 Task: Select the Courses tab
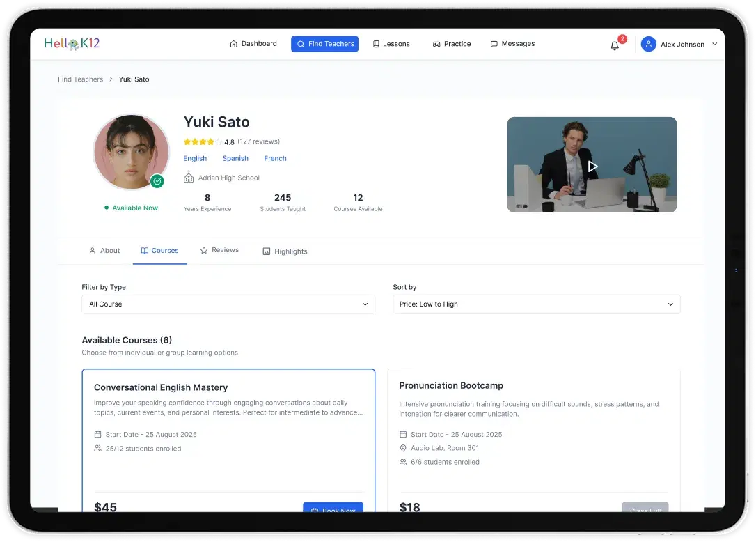(159, 251)
